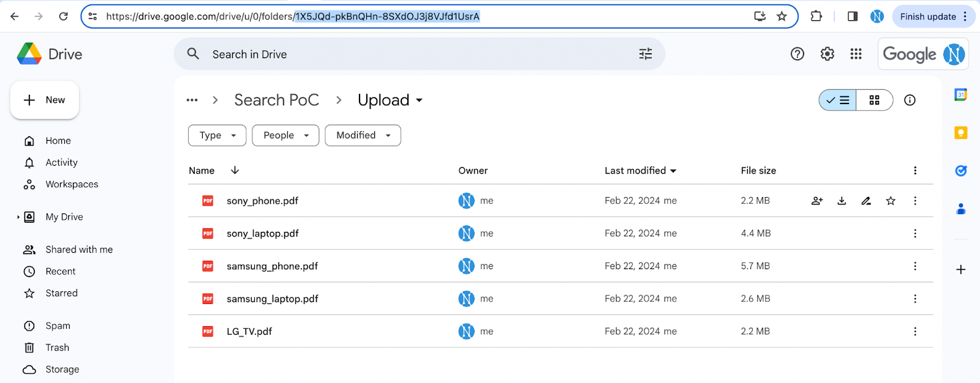
Task: Rename sony_phone.pdf with pencil icon
Action: [866, 201]
